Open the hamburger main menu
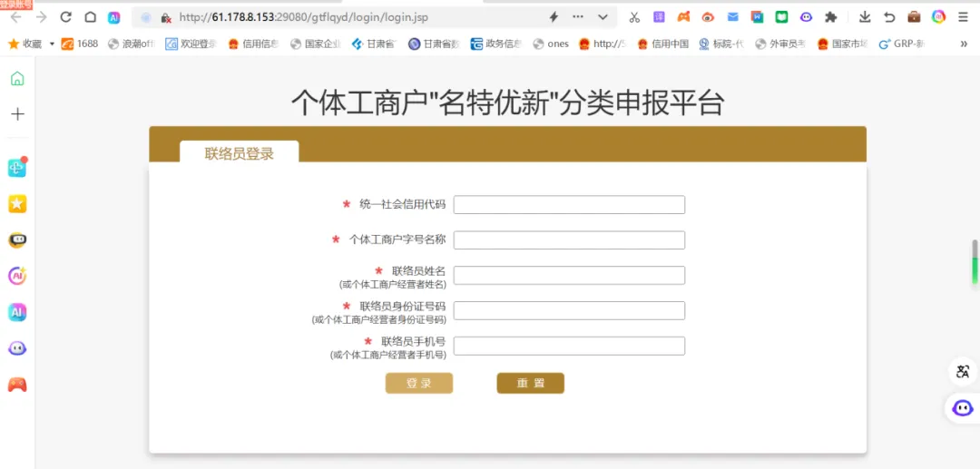This screenshot has height=469, width=980. [x=963, y=17]
